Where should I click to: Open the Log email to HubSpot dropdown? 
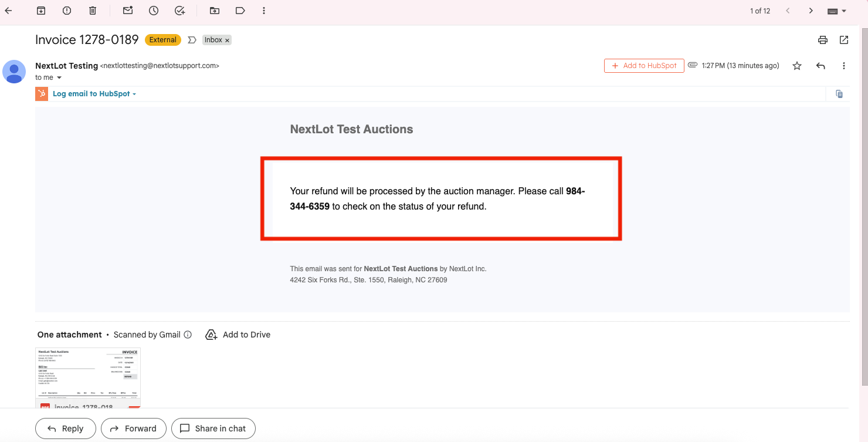pos(94,94)
